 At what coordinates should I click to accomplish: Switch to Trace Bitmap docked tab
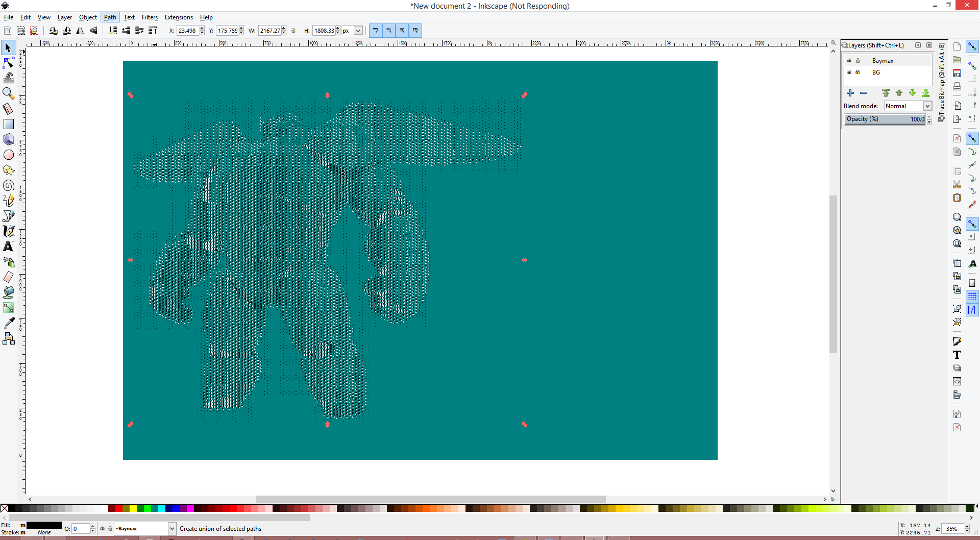pos(942,82)
